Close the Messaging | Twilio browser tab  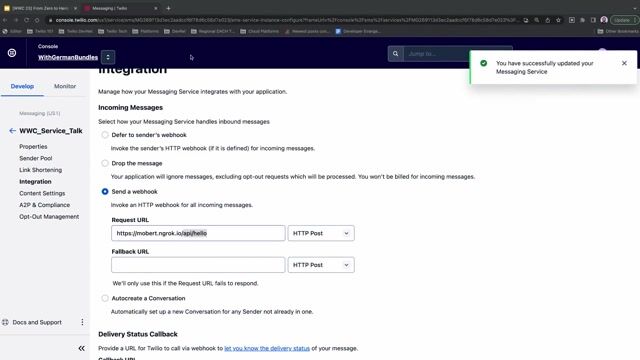tap(156, 8)
